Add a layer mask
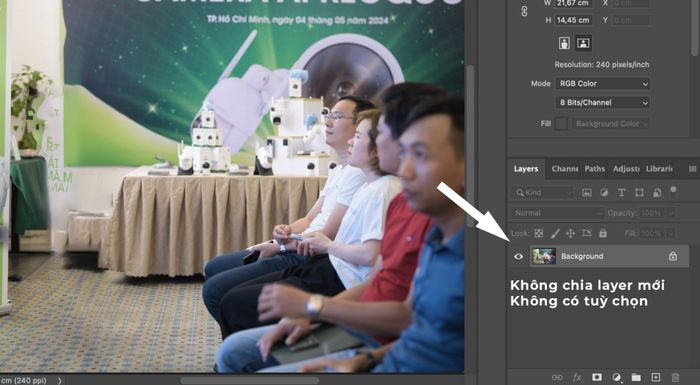 (x=597, y=377)
